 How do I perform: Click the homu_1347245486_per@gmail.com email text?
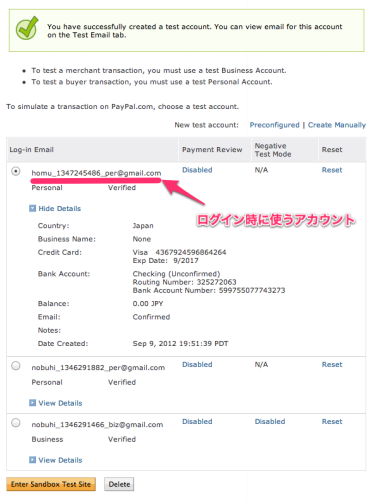tap(96, 173)
